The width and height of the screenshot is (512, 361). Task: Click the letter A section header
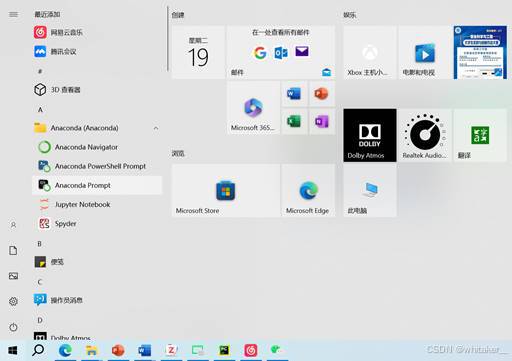coord(40,109)
